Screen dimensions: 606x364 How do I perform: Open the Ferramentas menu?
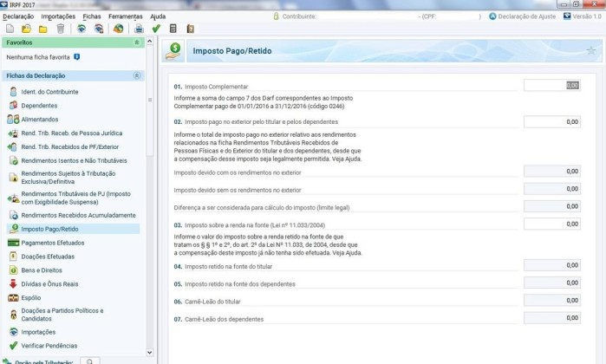(x=125, y=16)
